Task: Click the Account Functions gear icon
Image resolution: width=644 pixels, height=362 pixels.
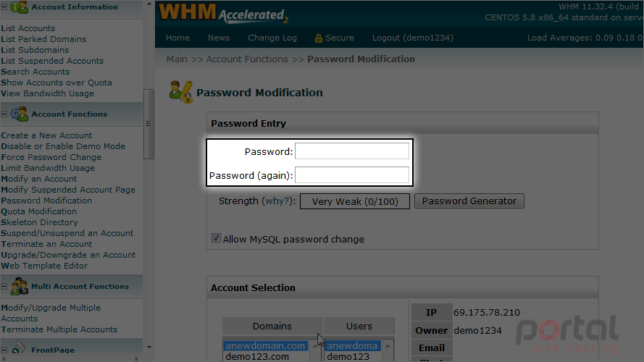Action: tap(19, 114)
